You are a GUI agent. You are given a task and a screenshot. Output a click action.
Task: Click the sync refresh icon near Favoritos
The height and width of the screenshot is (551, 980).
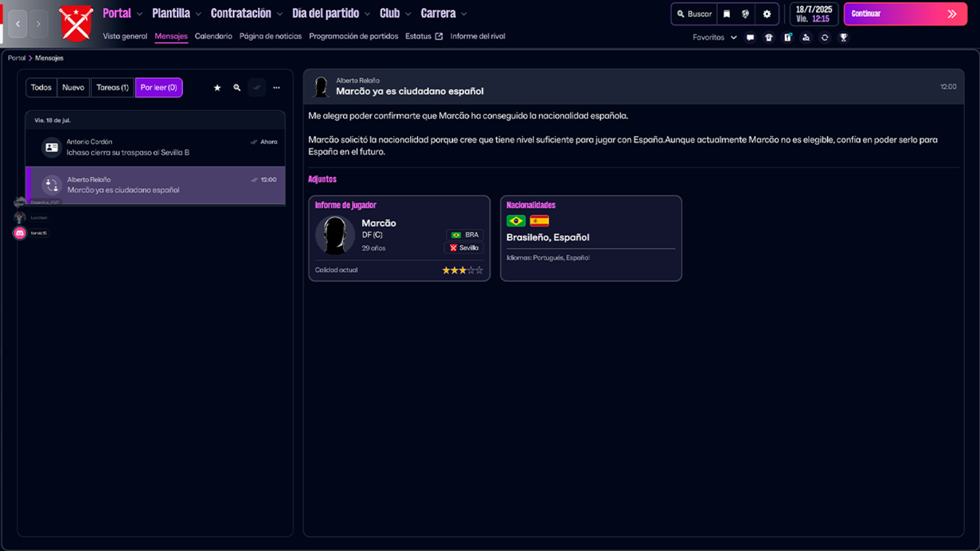pos(824,37)
